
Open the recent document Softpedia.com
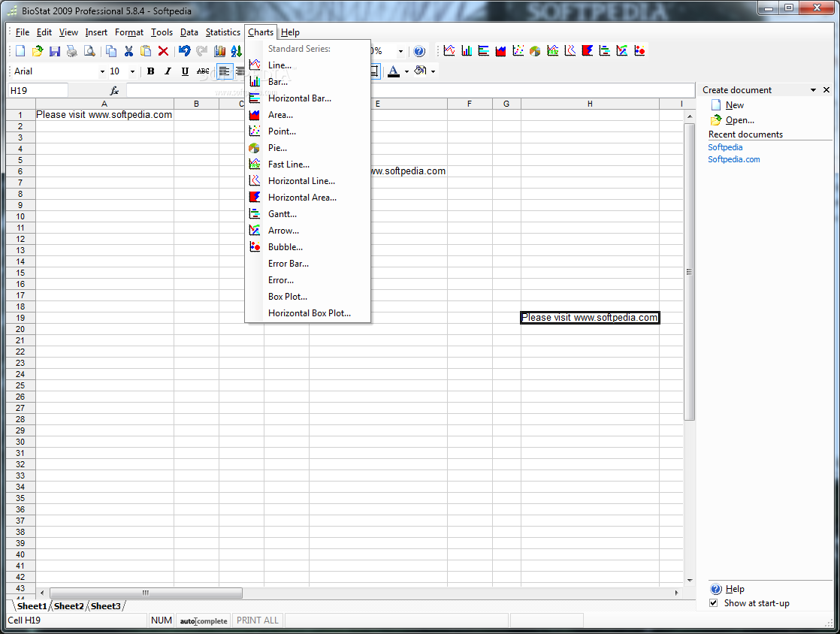tap(734, 159)
